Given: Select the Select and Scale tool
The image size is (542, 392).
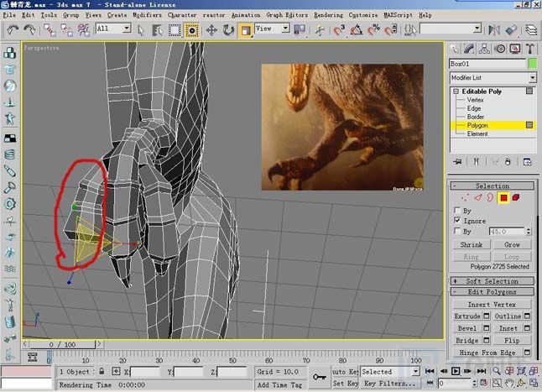Looking at the screenshot, I should 246,30.
